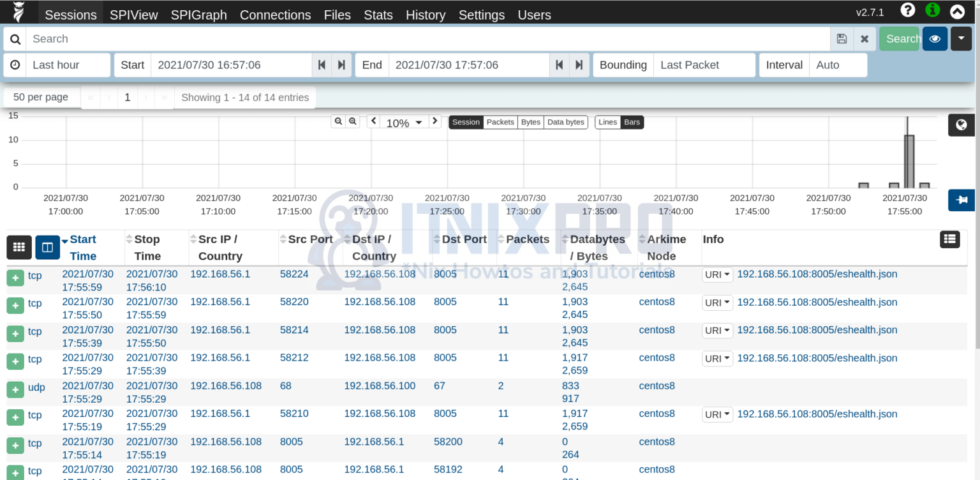Screen dimensions: 980x480
Task: Step the End time forward with next icon
Action: tap(579, 65)
